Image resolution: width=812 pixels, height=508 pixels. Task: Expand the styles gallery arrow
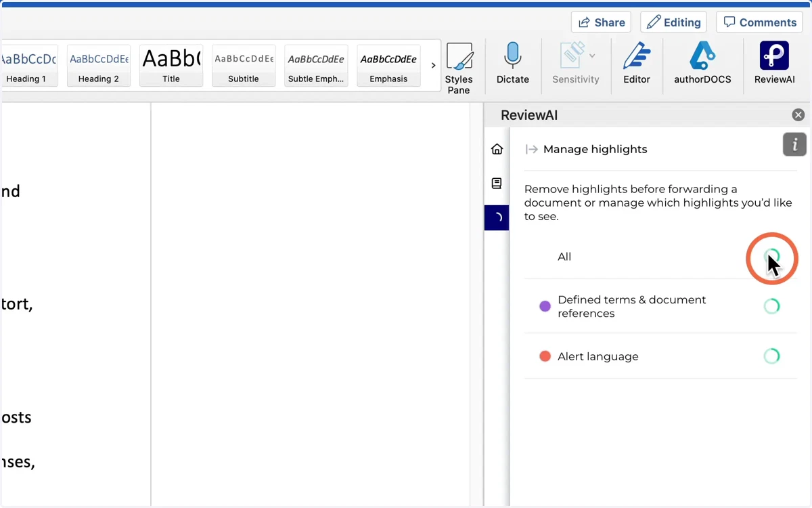433,66
